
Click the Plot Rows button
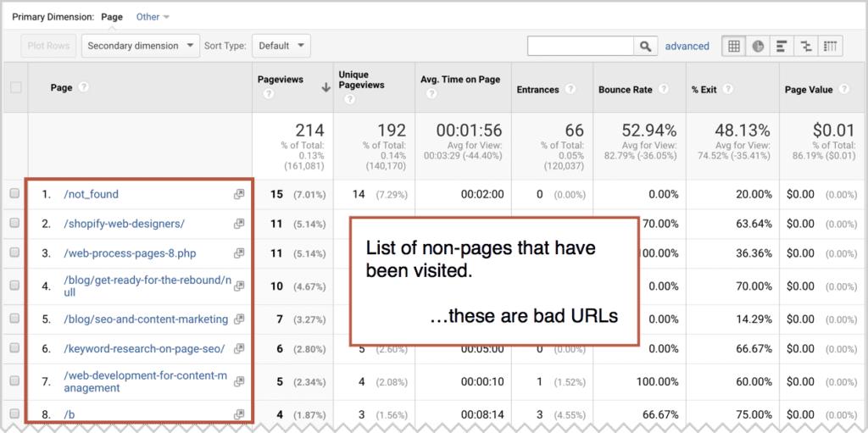click(48, 46)
